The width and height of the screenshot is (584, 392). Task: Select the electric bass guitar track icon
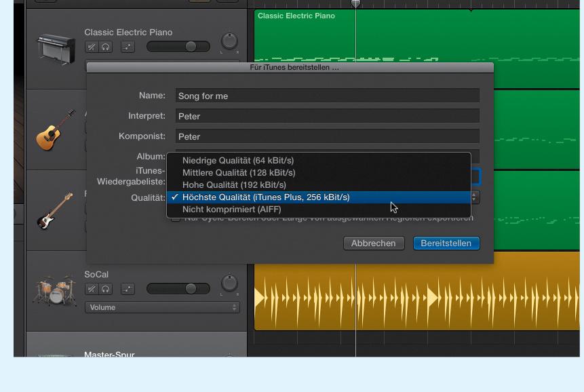(54, 211)
